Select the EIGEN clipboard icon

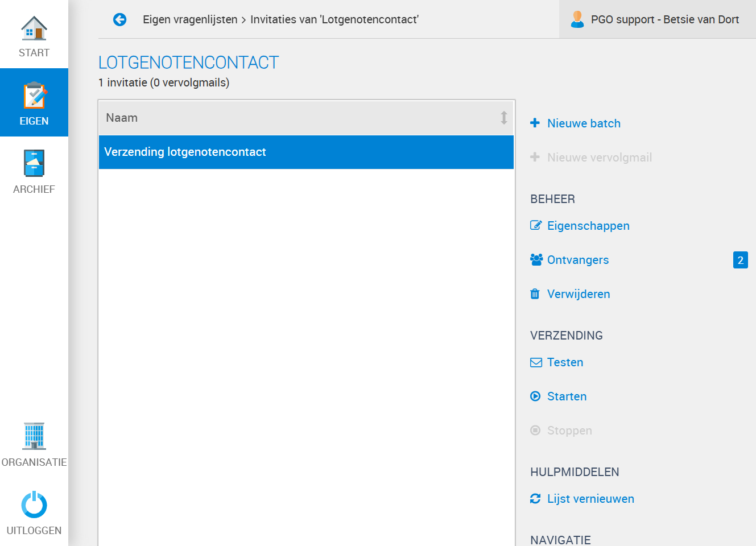[34, 95]
